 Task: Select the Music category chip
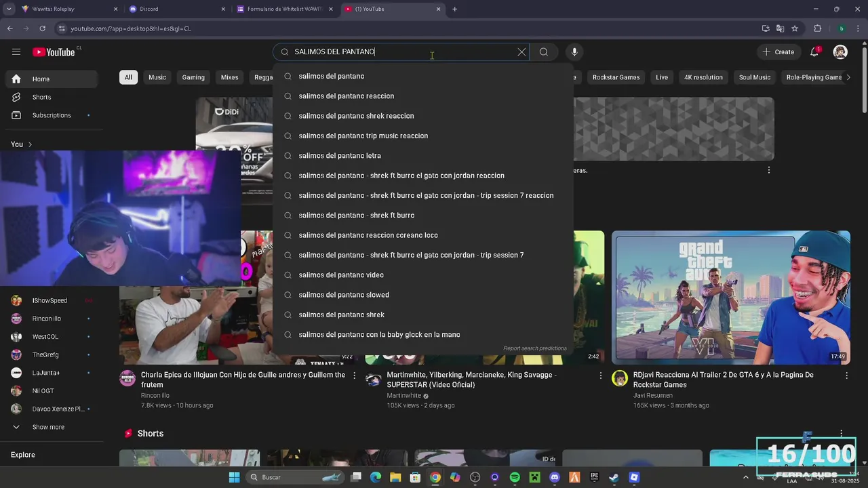pyautogui.click(x=157, y=77)
